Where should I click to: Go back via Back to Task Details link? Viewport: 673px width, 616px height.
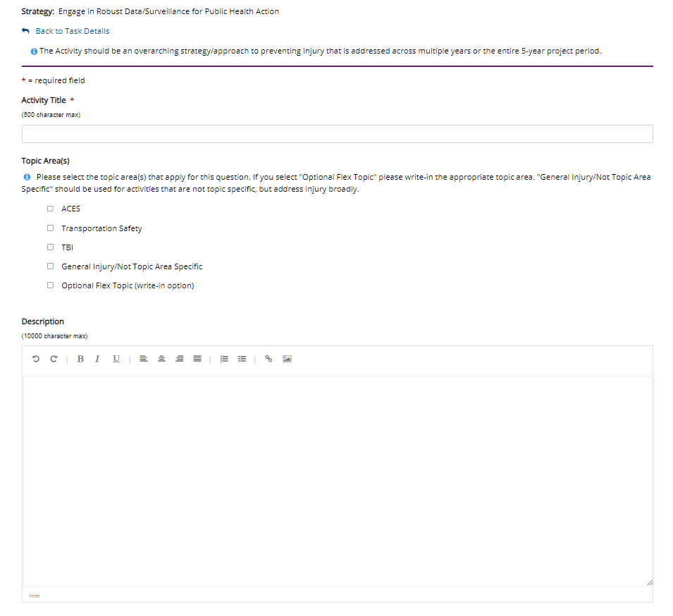tap(72, 31)
